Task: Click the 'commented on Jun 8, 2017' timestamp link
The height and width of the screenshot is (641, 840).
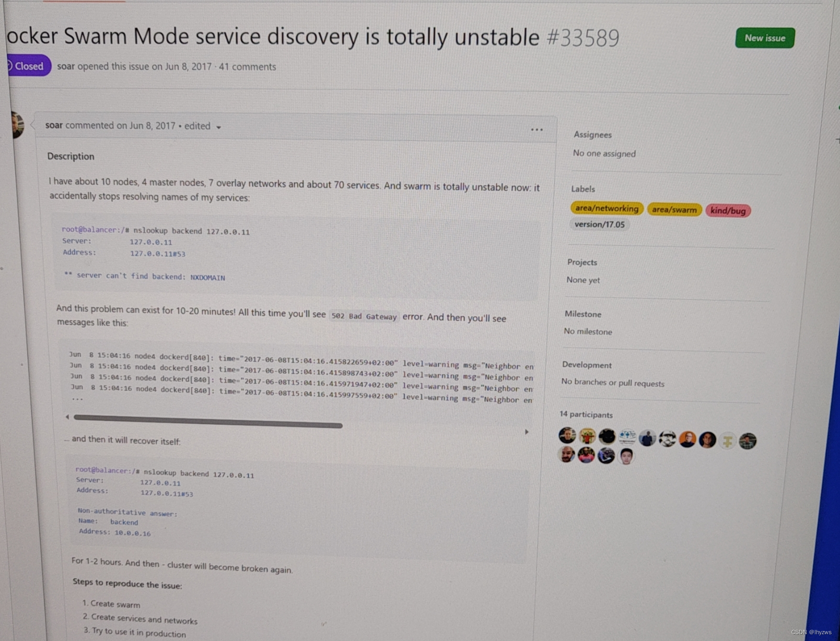Action: point(120,126)
